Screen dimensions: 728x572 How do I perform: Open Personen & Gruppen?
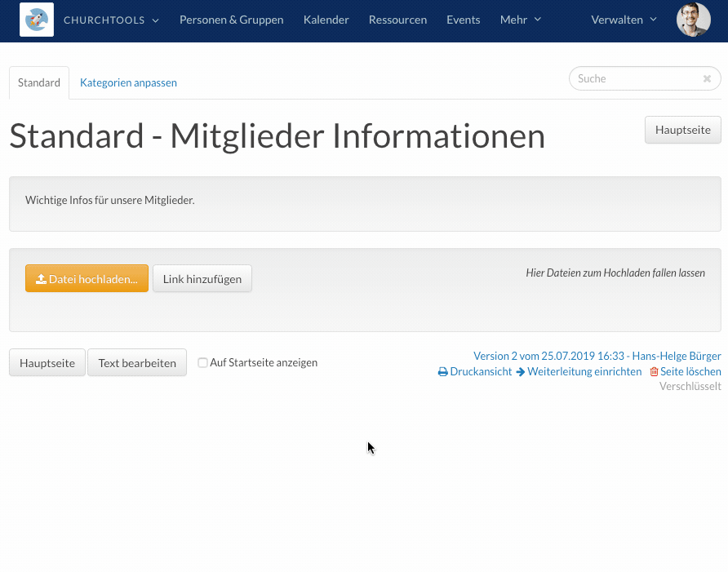(x=231, y=20)
